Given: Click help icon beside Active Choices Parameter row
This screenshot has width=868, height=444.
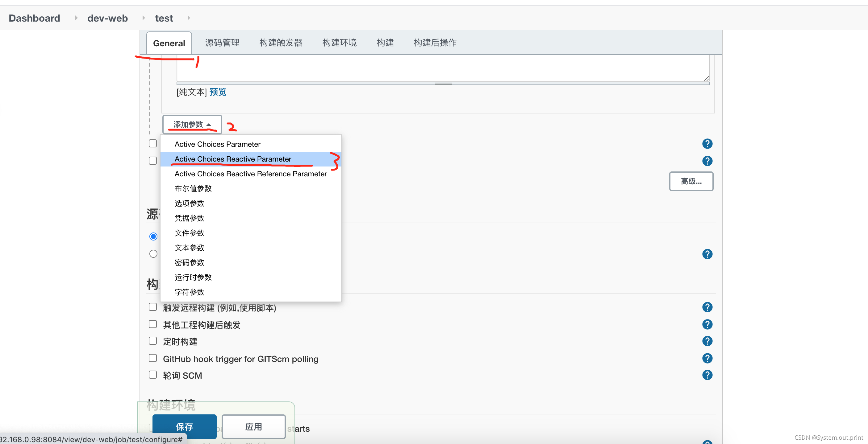Looking at the screenshot, I should (707, 144).
